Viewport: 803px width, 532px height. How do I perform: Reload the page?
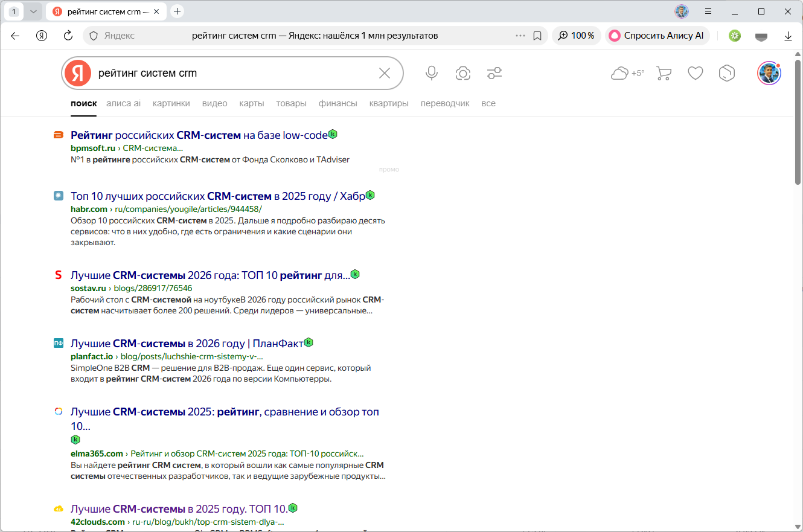coord(68,36)
